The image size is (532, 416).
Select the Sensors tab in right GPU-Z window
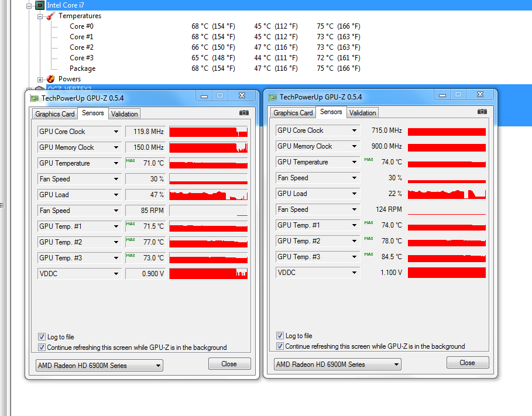331,112
